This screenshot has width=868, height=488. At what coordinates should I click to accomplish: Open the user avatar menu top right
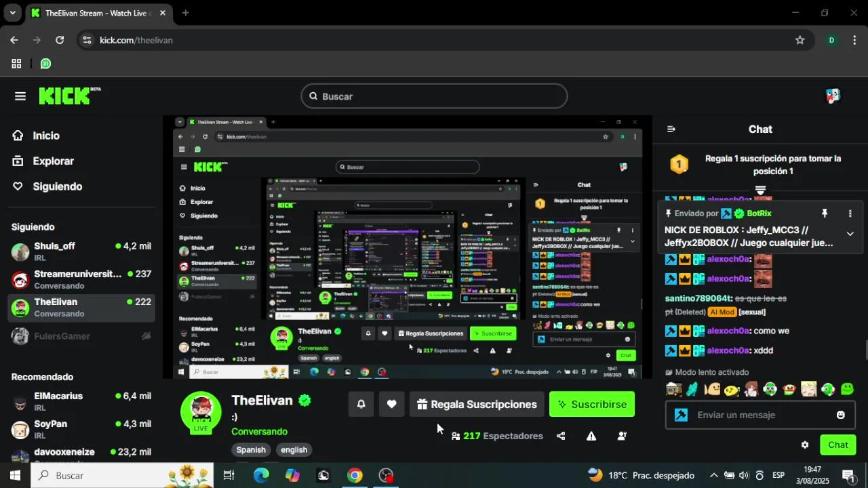833,96
